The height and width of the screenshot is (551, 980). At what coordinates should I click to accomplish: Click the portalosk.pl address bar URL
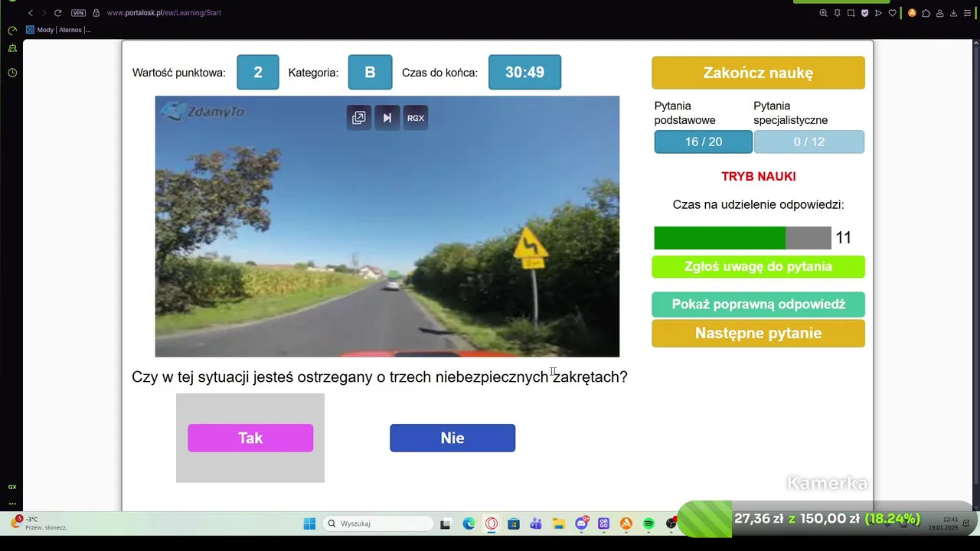164,13
